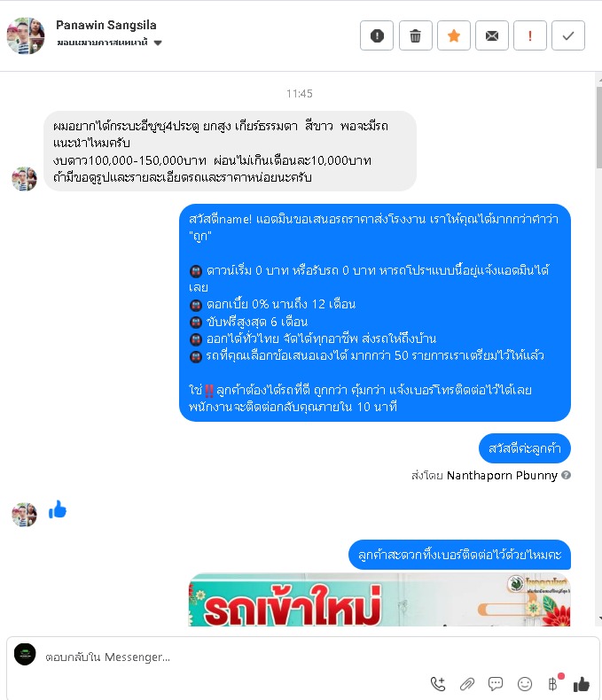Screen dimensions: 602x700
Task: Open Panawin Sangsila's profile picture in header
Action: click(x=26, y=35)
